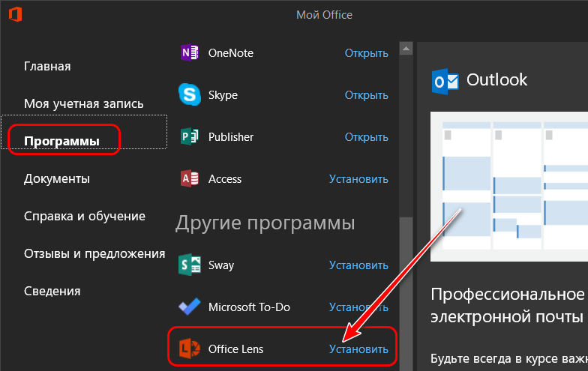Click the scroll up arrow of programs list
Screen dimensions: 588x371
pyautogui.click(x=406, y=48)
